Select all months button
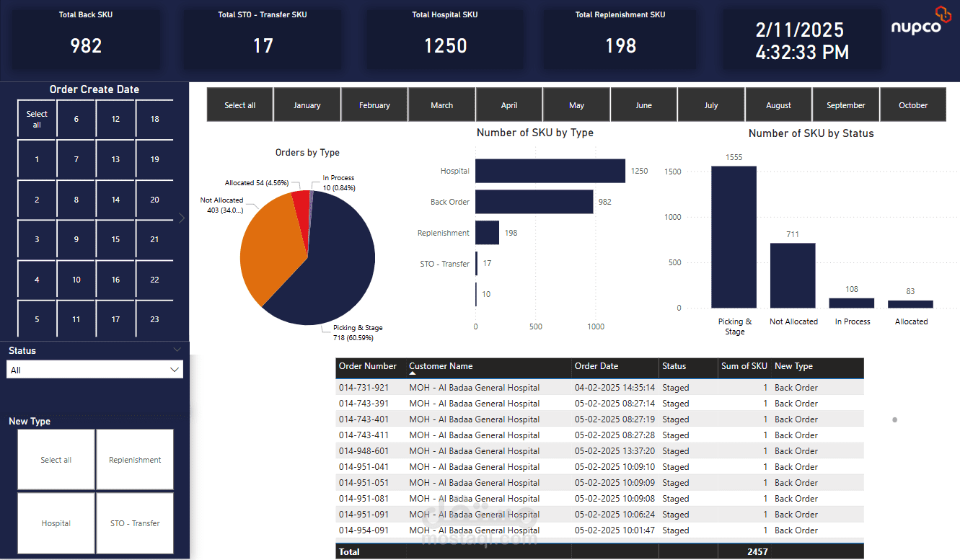 (x=240, y=105)
